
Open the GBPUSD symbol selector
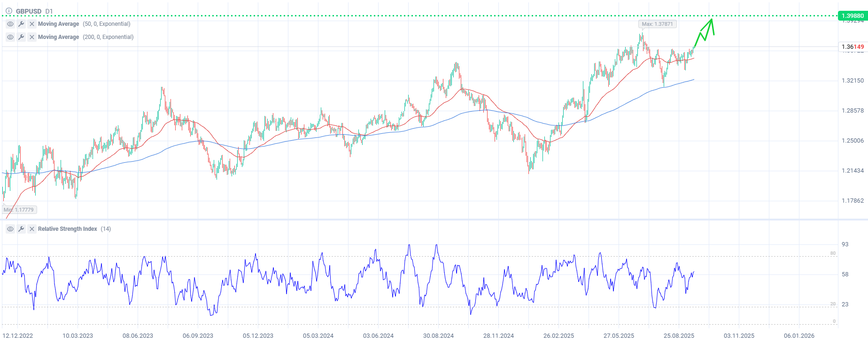29,11
